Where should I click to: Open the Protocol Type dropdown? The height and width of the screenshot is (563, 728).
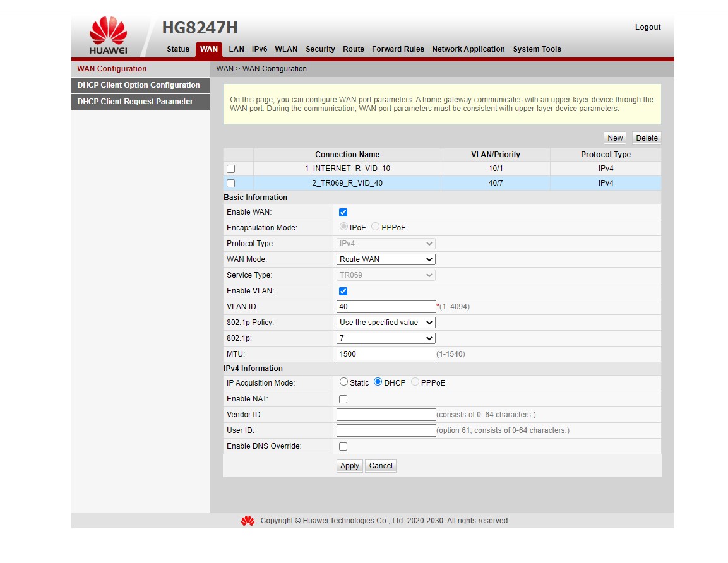coord(386,244)
